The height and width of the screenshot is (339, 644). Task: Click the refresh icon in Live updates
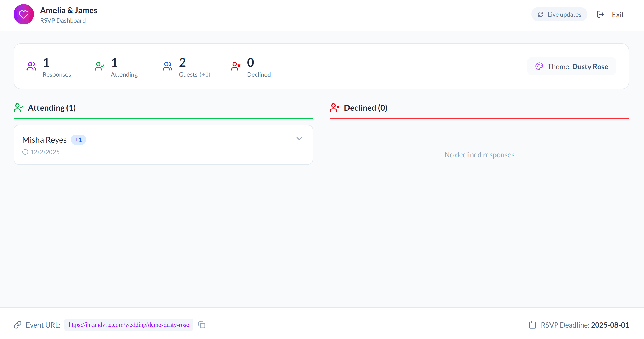541,14
